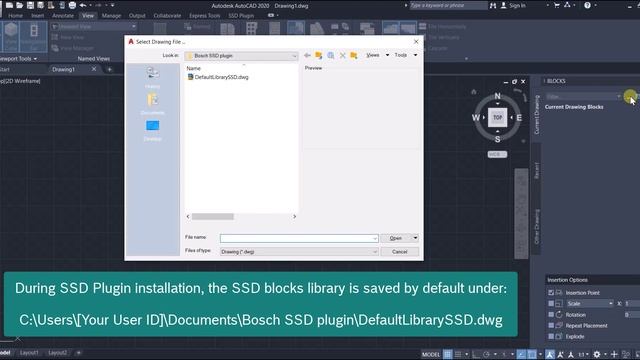640x360 pixels.
Task: Click the Create New Folder icon in dialog
Action: pos(353,55)
